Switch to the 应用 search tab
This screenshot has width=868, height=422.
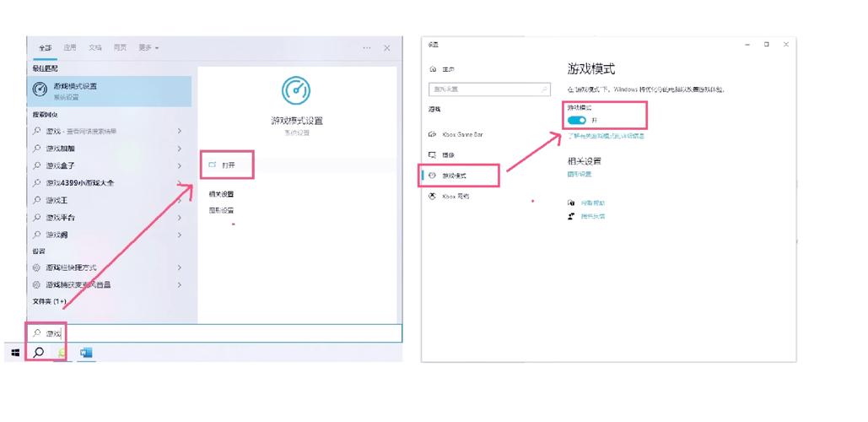(x=70, y=48)
